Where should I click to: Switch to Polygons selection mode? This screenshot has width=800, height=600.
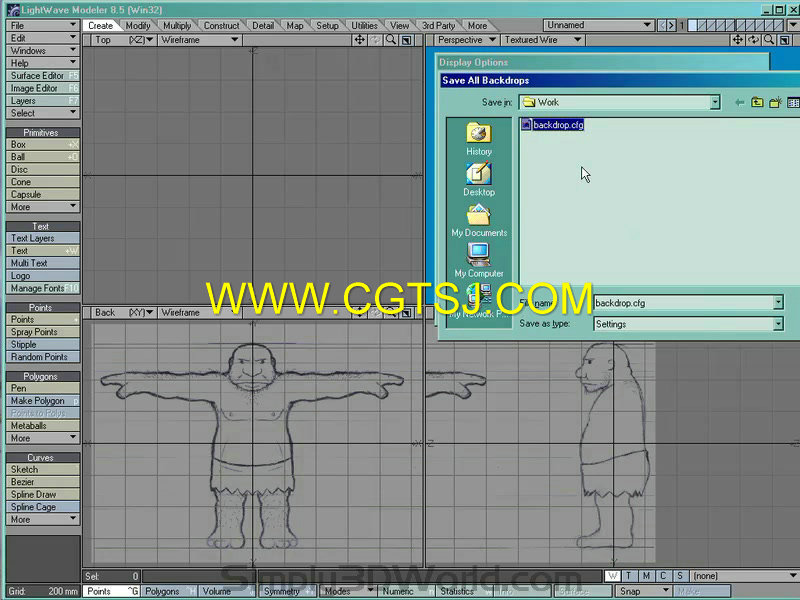tap(169, 591)
